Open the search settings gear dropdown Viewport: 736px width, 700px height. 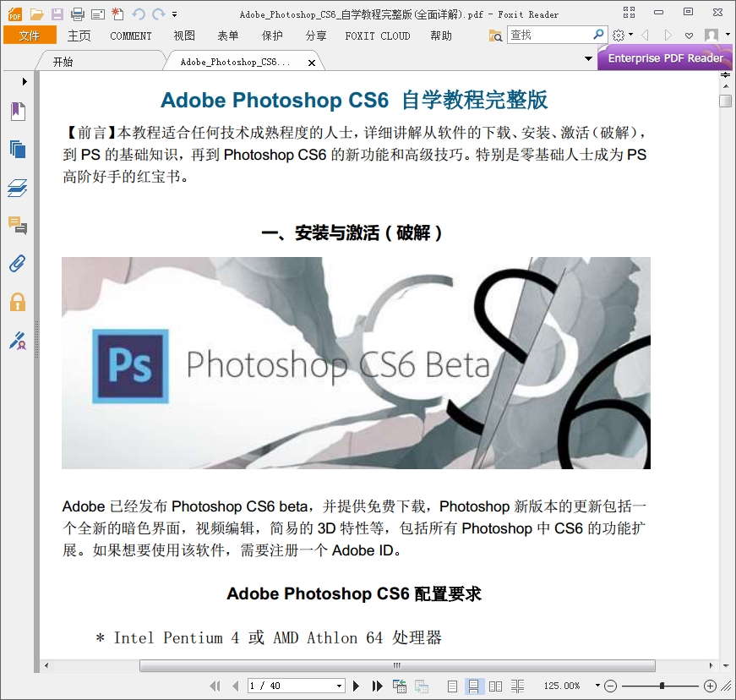tap(623, 36)
